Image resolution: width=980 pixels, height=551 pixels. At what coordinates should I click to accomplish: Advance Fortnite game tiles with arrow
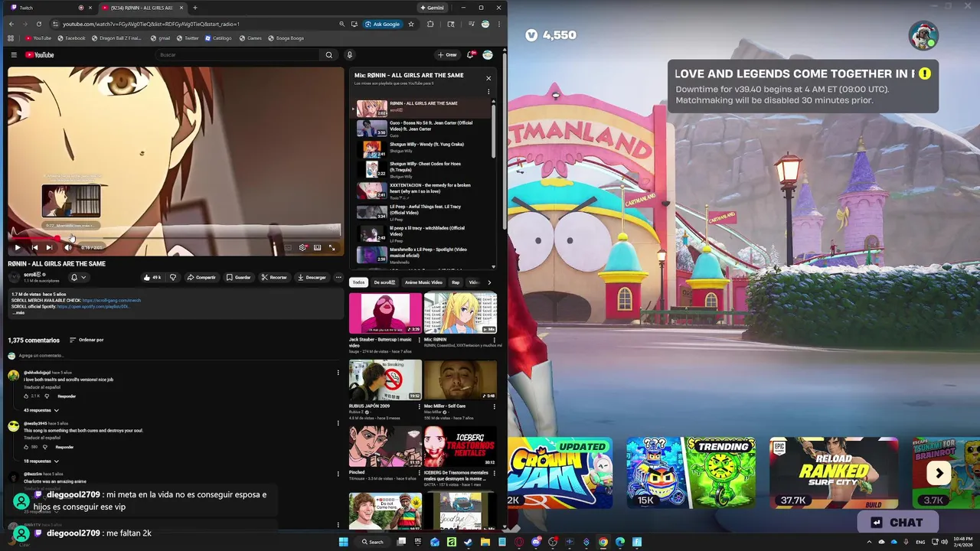pos(939,474)
